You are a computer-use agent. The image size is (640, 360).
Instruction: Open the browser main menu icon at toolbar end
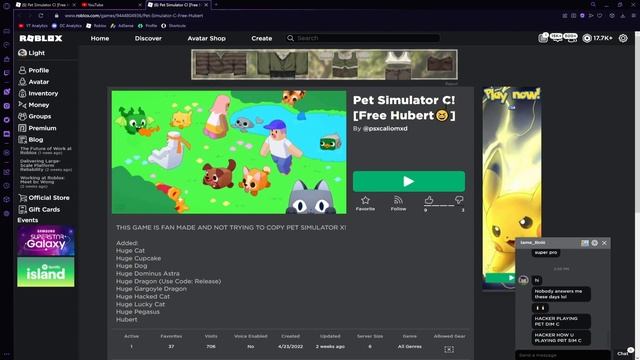tap(634, 16)
